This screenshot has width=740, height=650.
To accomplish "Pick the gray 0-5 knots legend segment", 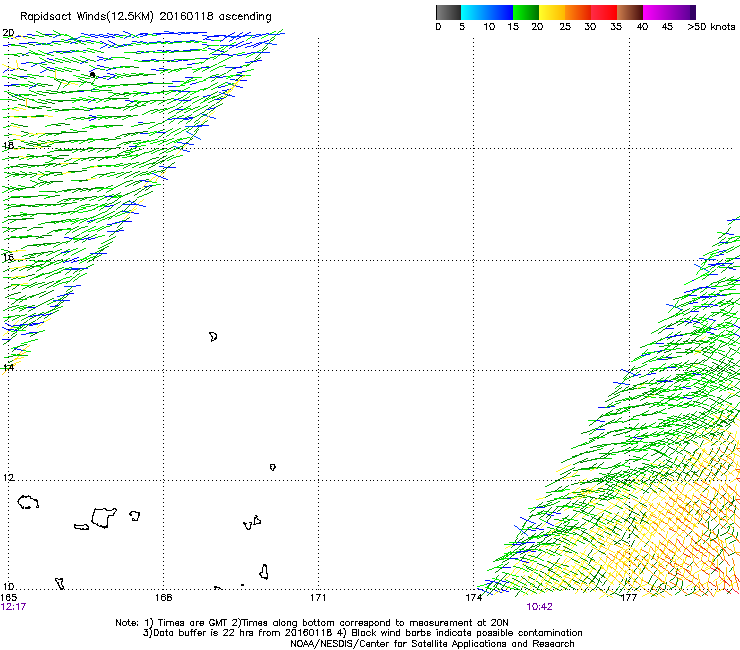I will 448,12.
